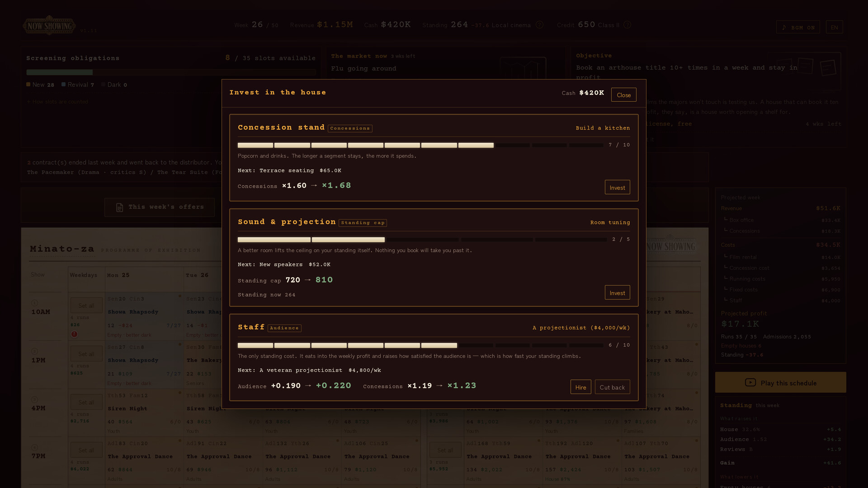Click the red warning icon under 10AM
This screenshot has height=488, width=868.
[74, 334]
